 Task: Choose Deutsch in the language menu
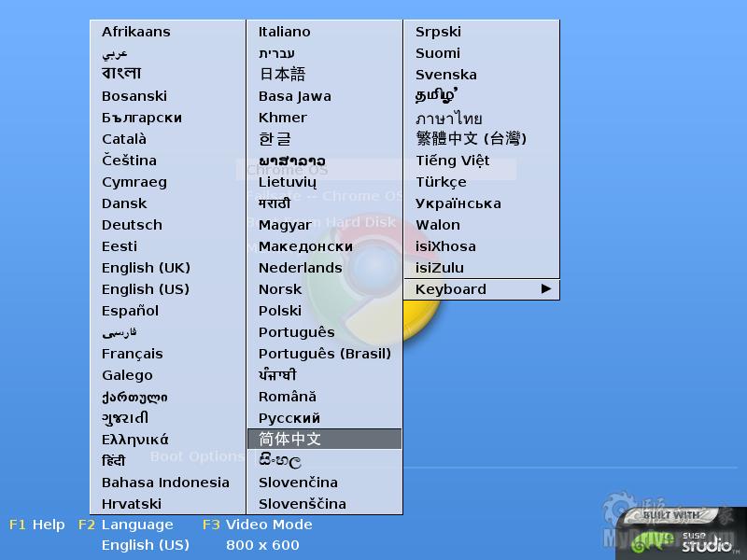point(132,225)
